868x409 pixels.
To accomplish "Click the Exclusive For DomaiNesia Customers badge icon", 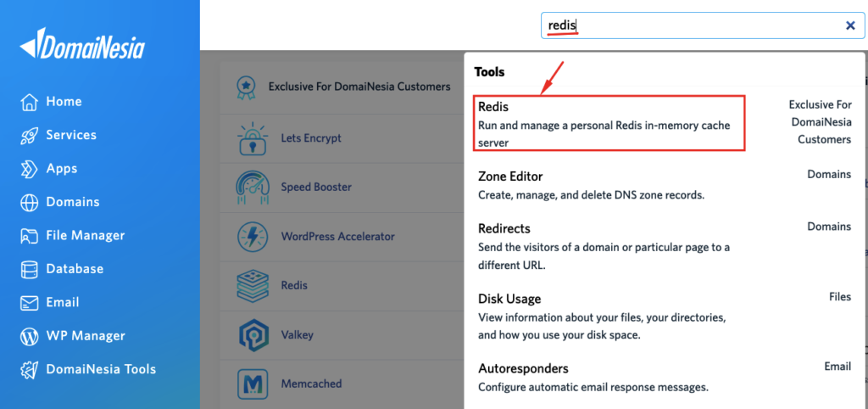I will click(x=245, y=87).
